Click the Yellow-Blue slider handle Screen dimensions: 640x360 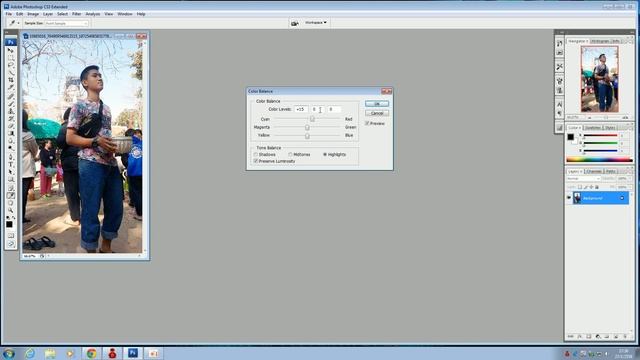[307, 136]
